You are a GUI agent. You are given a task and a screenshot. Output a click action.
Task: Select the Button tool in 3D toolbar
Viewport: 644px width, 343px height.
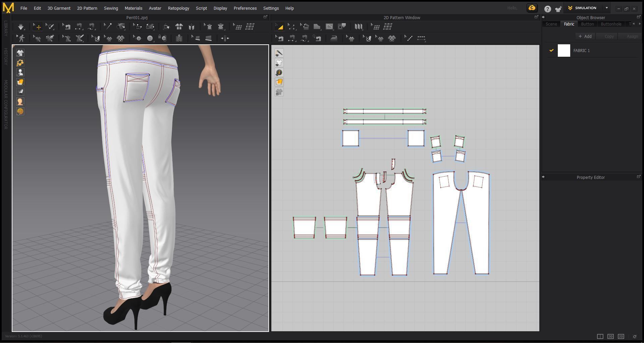(x=150, y=38)
